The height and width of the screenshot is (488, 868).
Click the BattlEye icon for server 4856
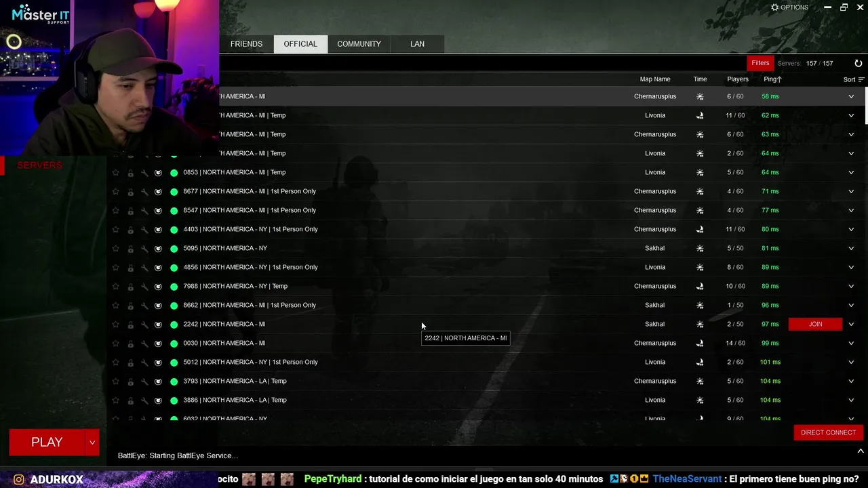coord(158,268)
